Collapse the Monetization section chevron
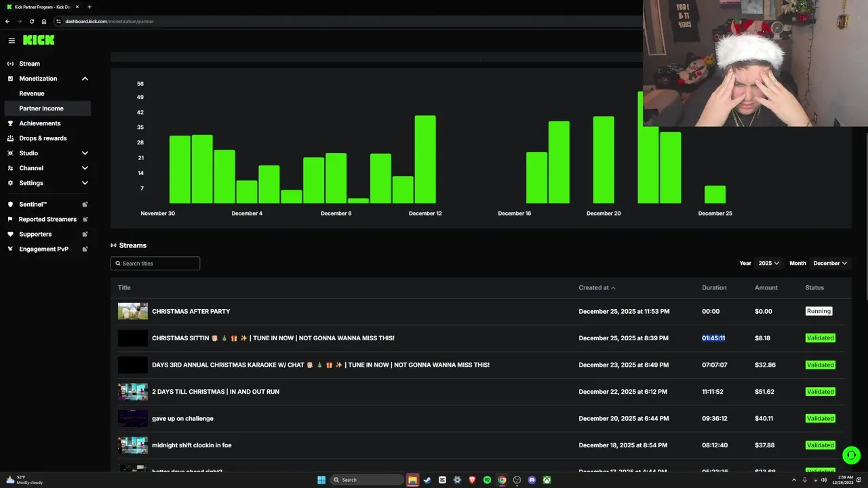This screenshot has width=868, height=488. (x=85, y=79)
